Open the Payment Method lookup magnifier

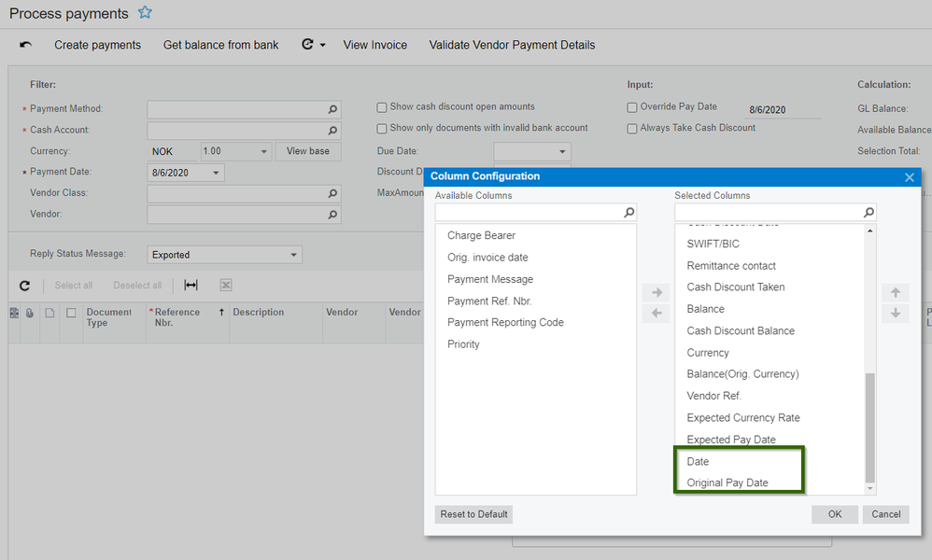click(332, 109)
